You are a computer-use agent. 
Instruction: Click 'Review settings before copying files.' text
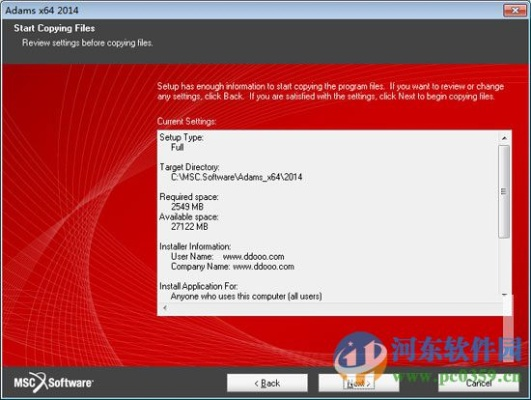pyautogui.click(x=87, y=43)
